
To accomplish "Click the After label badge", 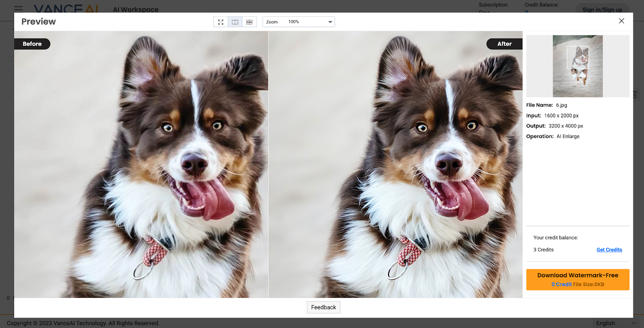I will (x=504, y=44).
